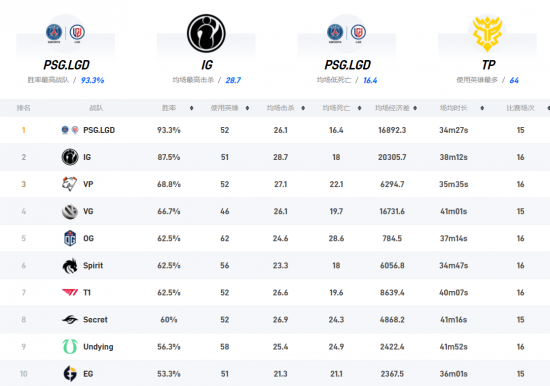
Task: Click the VG team logo in row 4
Action: pos(69,211)
